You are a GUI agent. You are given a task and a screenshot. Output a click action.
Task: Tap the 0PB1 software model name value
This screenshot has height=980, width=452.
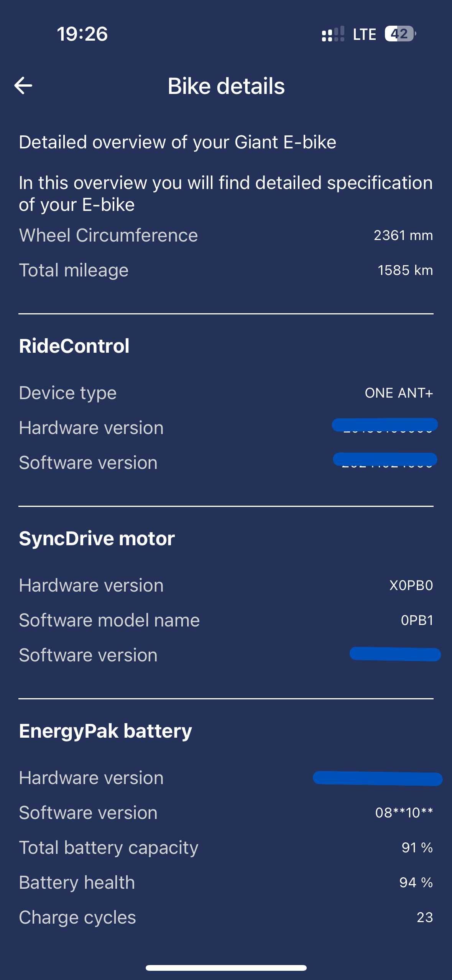[x=417, y=620]
